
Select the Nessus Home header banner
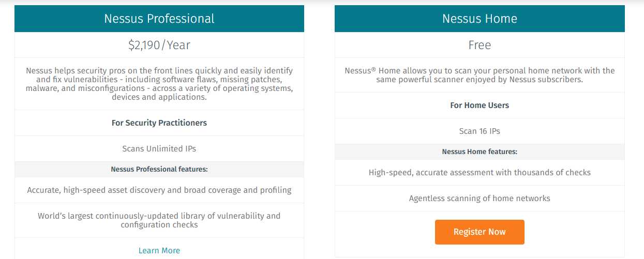point(480,19)
